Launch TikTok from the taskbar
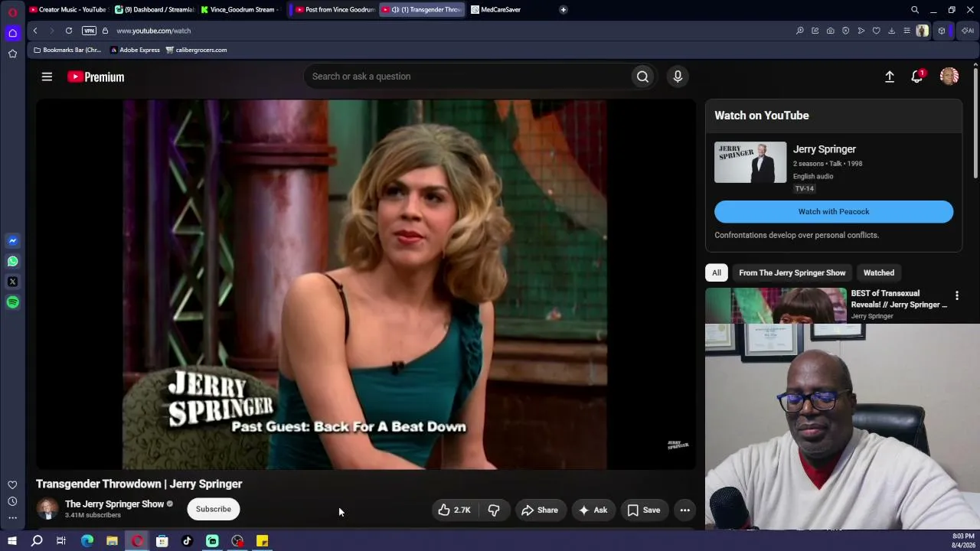980x551 pixels. point(187,541)
